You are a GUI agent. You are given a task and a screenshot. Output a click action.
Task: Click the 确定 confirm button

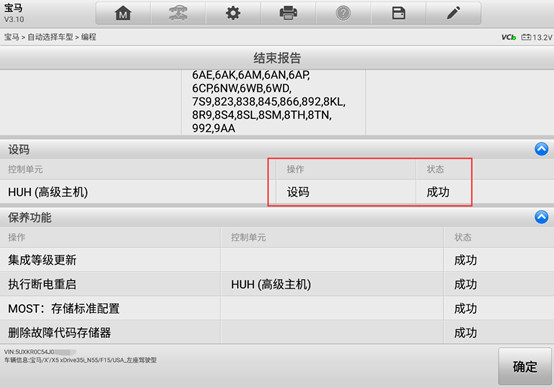click(x=525, y=366)
